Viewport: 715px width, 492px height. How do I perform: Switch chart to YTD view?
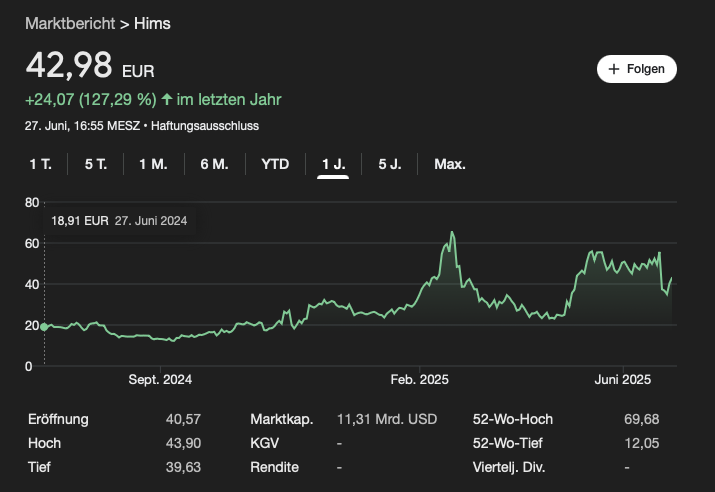[x=275, y=164]
